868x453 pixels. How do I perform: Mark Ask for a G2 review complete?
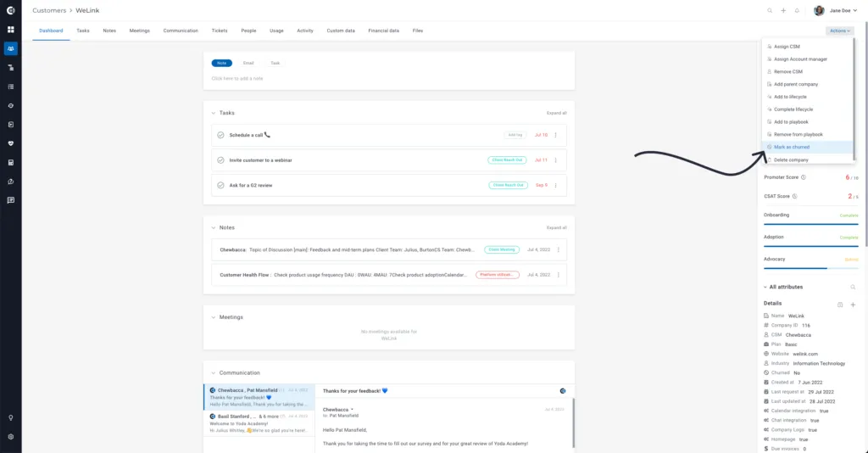coord(220,186)
